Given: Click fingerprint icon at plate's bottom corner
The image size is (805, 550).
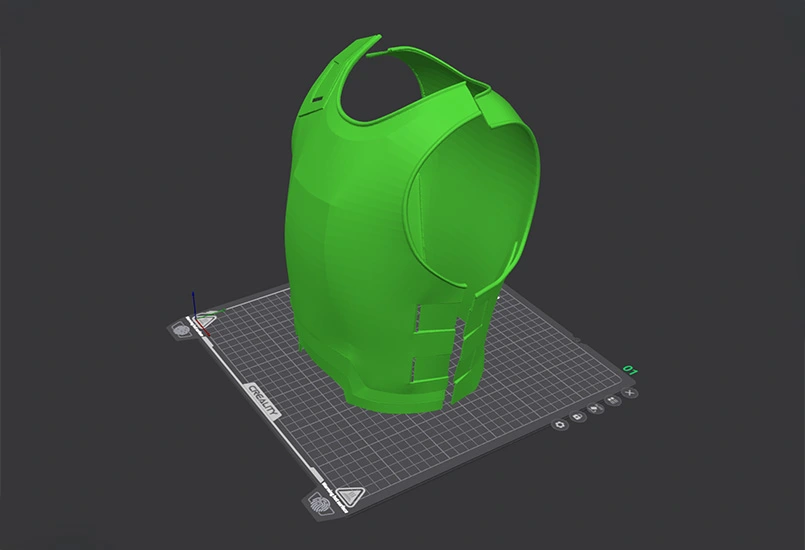Looking at the screenshot, I should [x=322, y=501].
